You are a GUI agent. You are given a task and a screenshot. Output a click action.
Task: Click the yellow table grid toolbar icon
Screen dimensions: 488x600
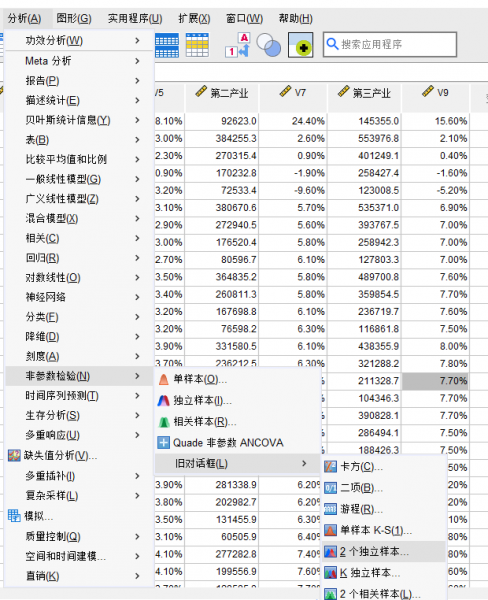click(x=197, y=45)
